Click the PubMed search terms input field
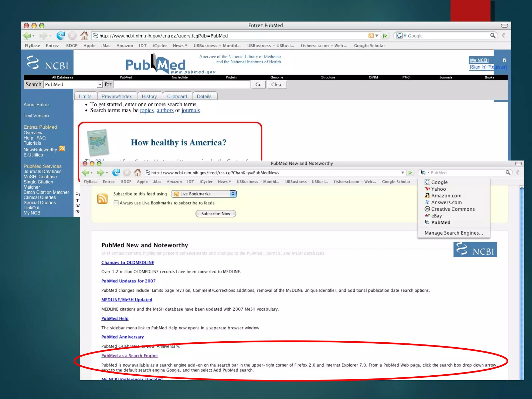The width and height of the screenshot is (532, 399). click(181, 85)
